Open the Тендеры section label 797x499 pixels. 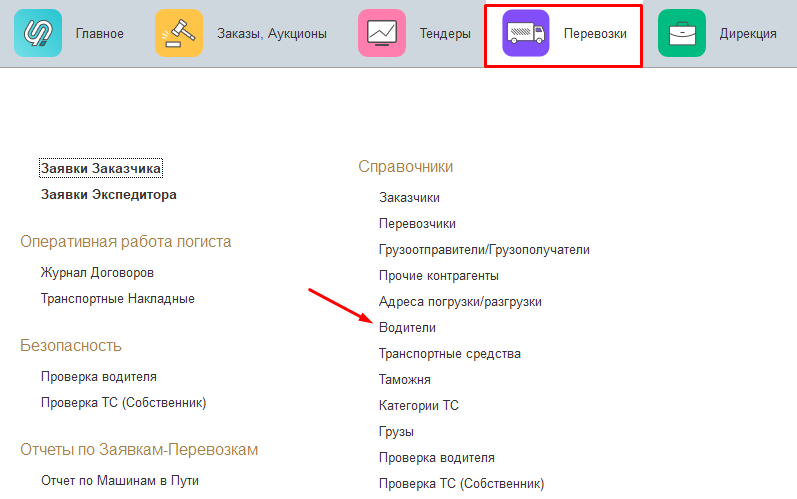[x=445, y=34]
